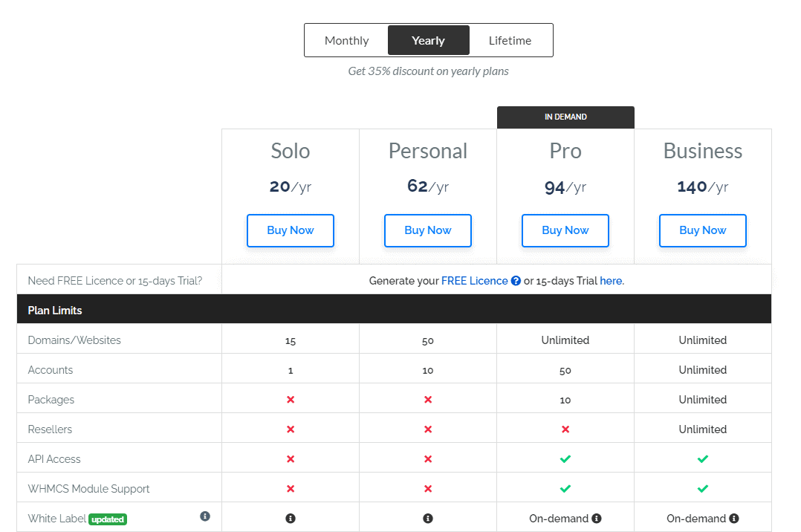Click the 15-days Trial here link
The image size is (801, 532).
point(611,281)
